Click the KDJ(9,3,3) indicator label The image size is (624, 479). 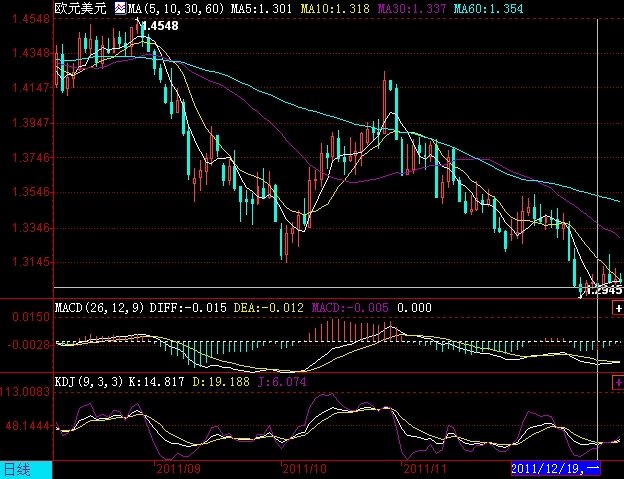point(89,382)
